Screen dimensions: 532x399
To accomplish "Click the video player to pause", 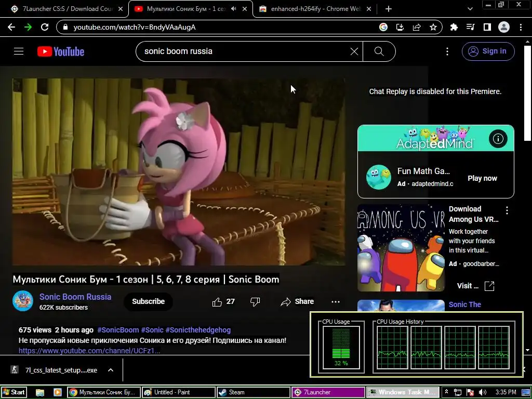I will click(x=179, y=171).
